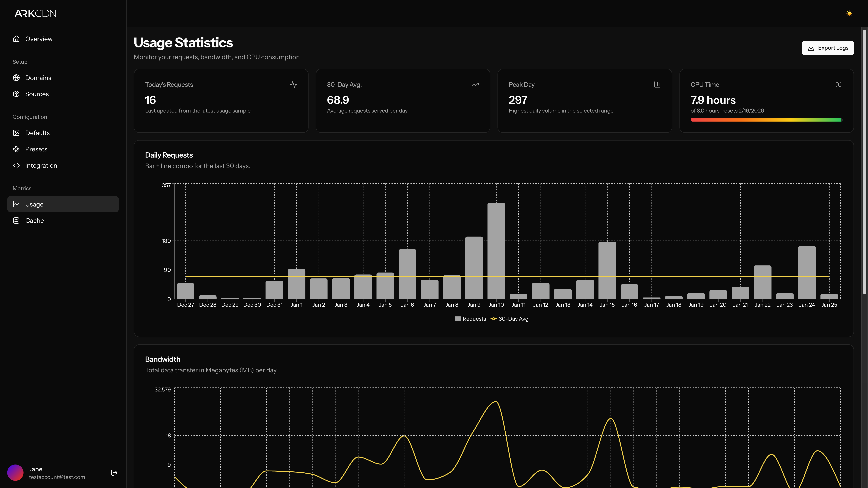
Task: Click the Configuration section label
Action: pyautogui.click(x=30, y=117)
